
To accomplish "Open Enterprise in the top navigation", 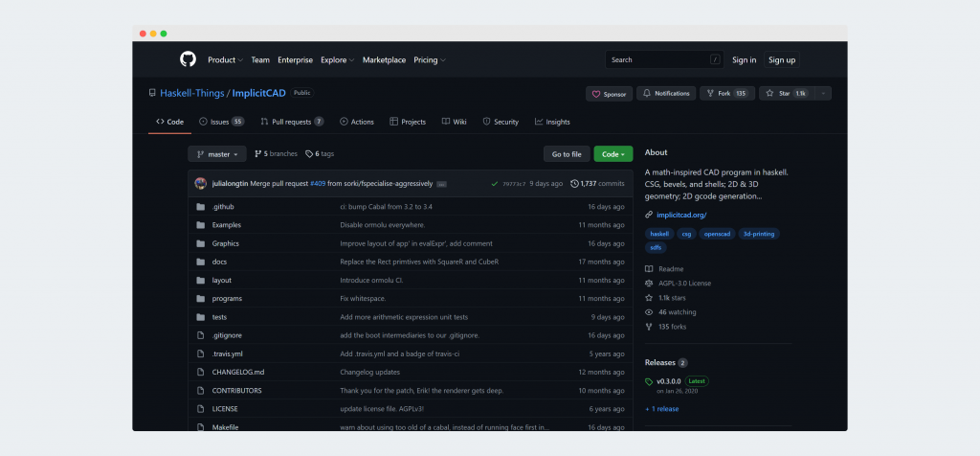I will coord(295,60).
